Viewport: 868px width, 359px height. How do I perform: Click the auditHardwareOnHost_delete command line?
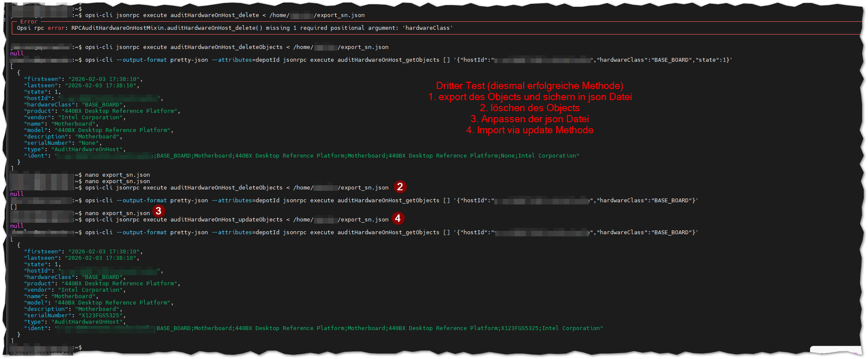[x=225, y=15]
